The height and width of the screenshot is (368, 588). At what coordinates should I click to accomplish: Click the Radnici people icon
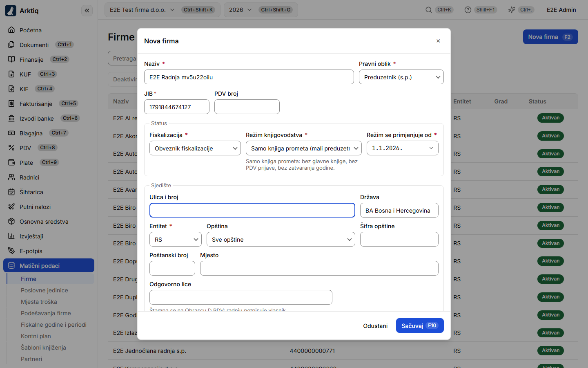click(x=11, y=177)
